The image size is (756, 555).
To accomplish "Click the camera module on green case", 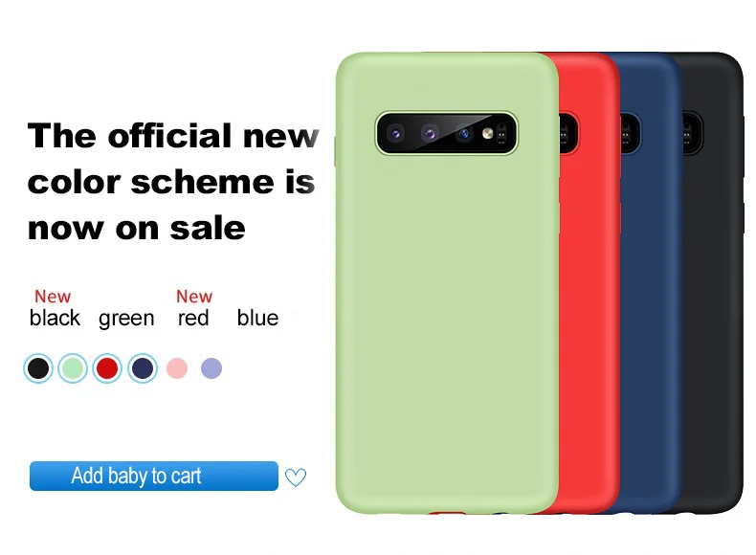I will pyautogui.click(x=447, y=133).
